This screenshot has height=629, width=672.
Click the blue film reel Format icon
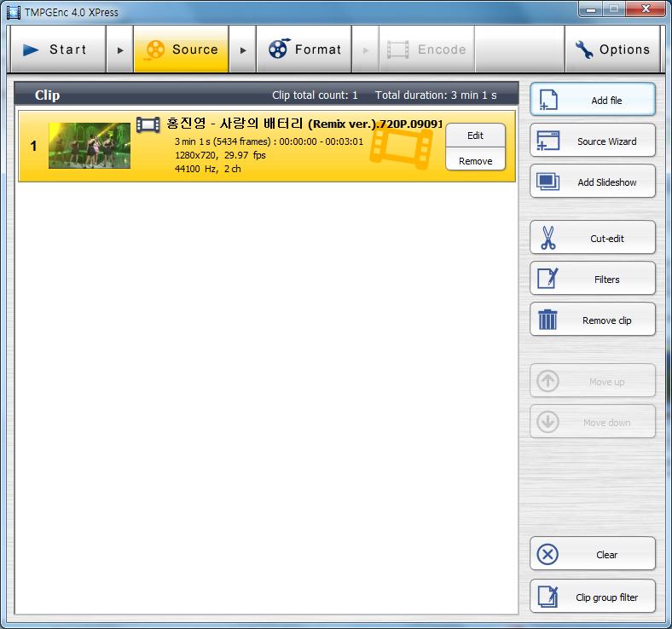point(279,49)
